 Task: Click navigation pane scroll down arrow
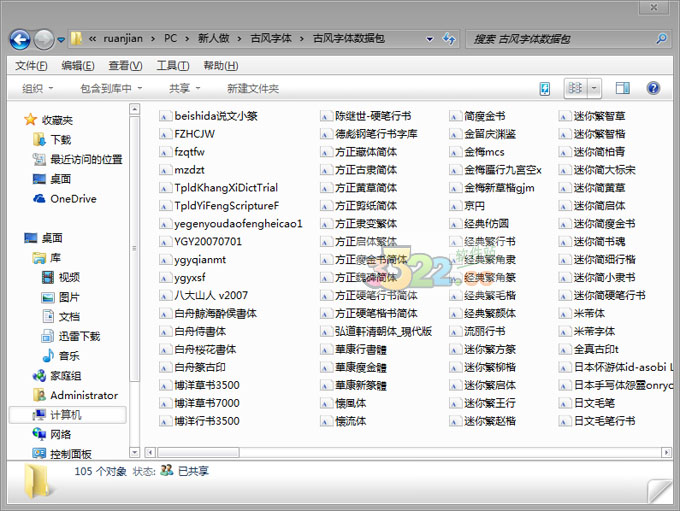tap(134, 452)
